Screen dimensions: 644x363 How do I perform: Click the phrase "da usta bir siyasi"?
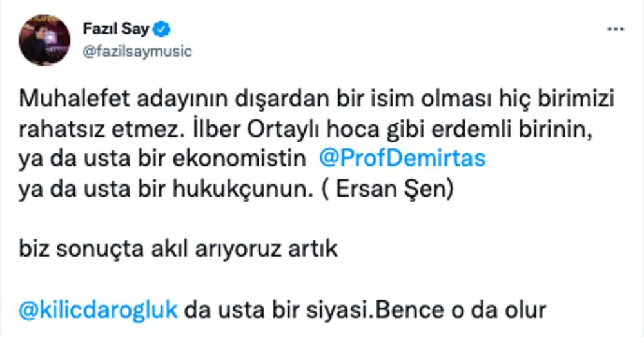pyautogui.click(x=276, y=309)
